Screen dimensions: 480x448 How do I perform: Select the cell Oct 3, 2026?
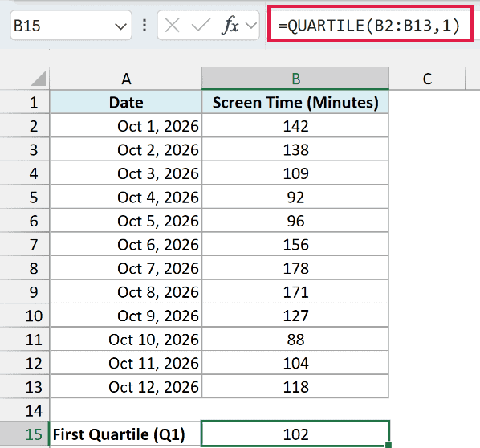pyautogui.click(x=126, y=173)
